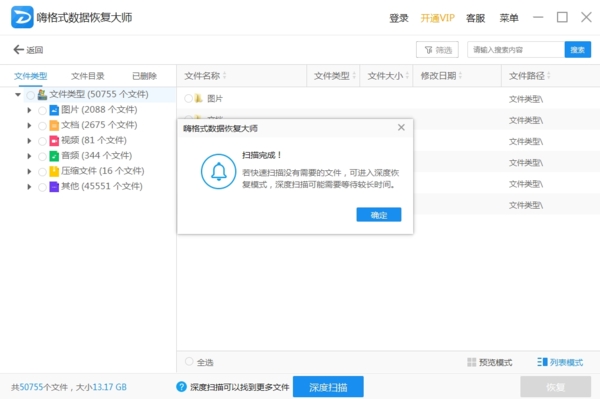The height and width of the screenshot is (399, 600).
Task: Toggle the 全选 select-all radio button
Action: click(189, 362)
